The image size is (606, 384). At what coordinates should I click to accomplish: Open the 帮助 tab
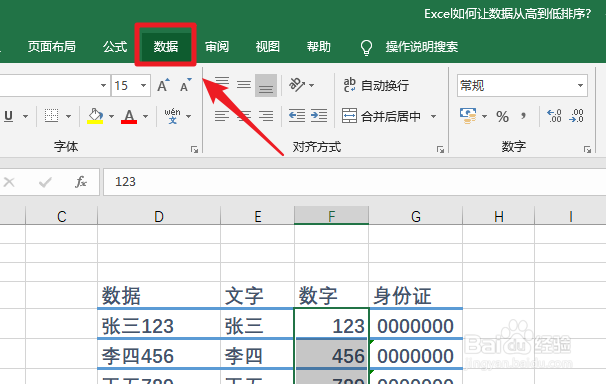click(318, 46)
